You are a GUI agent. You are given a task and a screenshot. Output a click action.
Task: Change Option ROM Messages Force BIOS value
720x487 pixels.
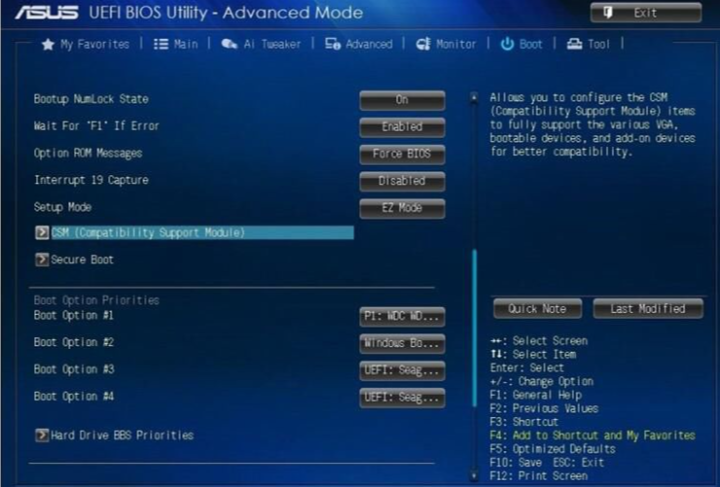[402, 154]
